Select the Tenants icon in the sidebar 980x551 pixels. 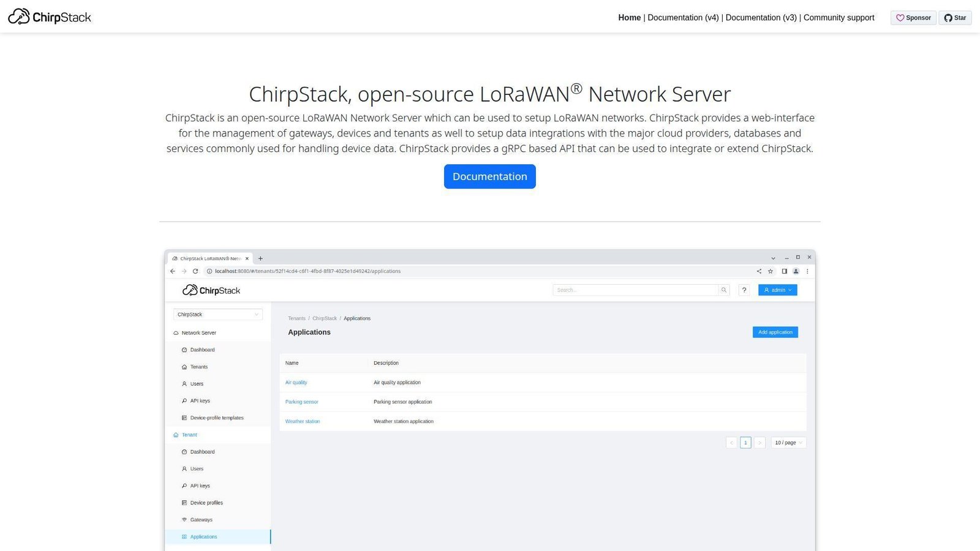(x=185, y=366)
